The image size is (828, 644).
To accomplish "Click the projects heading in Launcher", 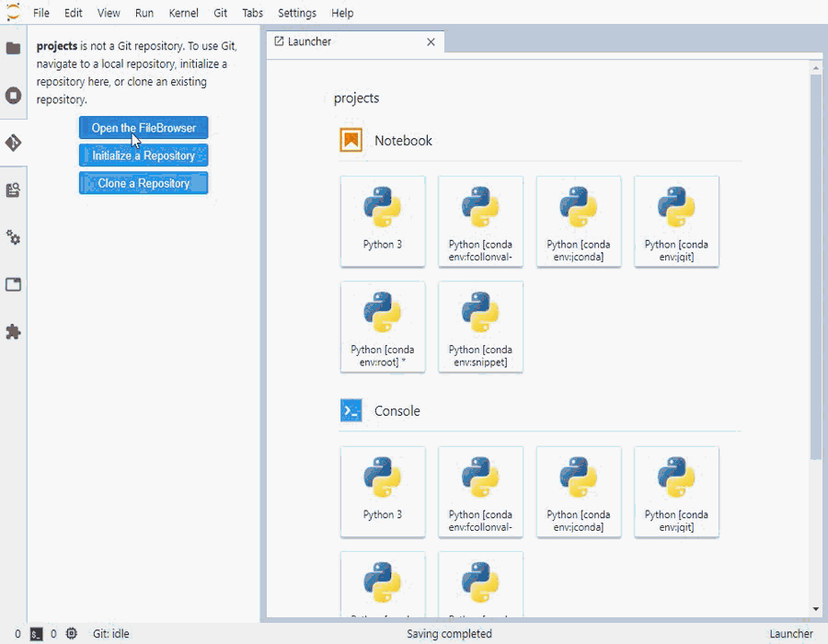I will point(356,98).
